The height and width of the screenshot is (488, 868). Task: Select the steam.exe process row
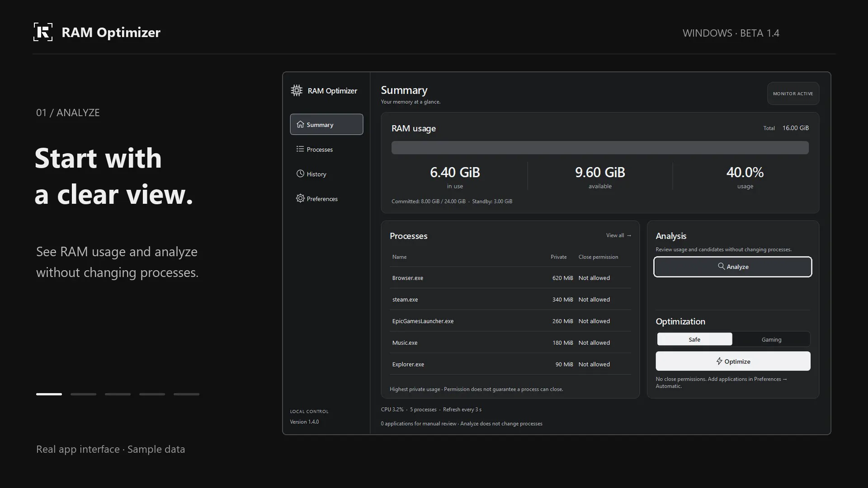tap(510, 300)
